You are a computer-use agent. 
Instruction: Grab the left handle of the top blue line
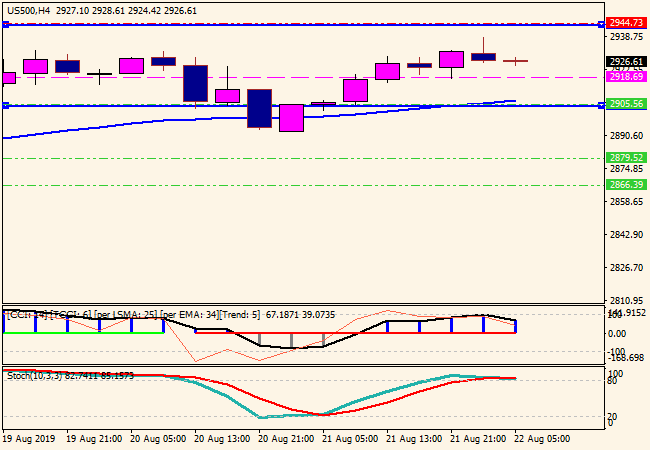coord(5,23)
